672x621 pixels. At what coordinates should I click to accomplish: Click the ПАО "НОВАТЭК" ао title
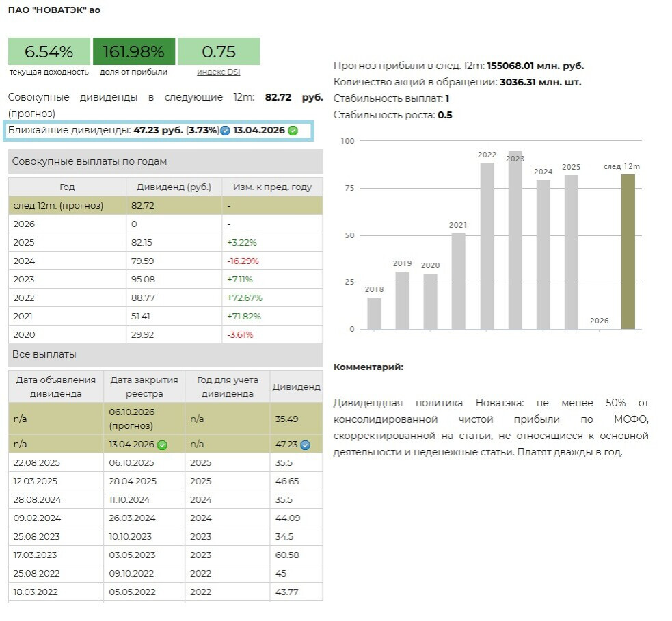pos(54,10)
